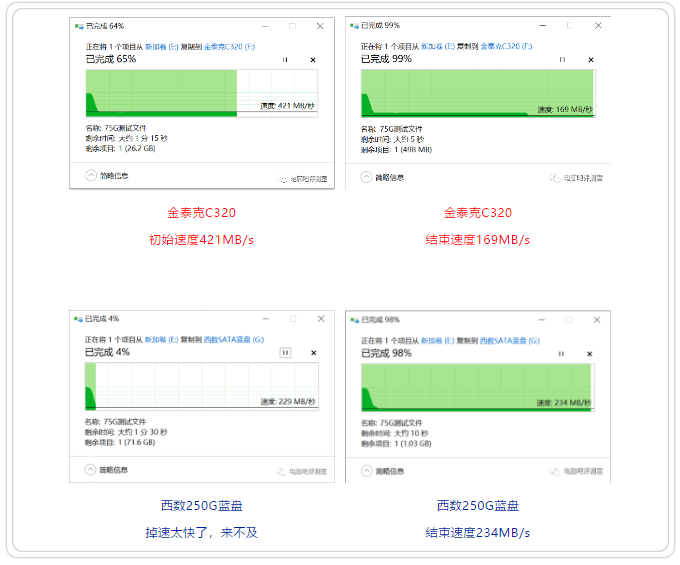Close the 已完成 64% copy window
This screenshot has width=680, height=565.
(320, 25)
